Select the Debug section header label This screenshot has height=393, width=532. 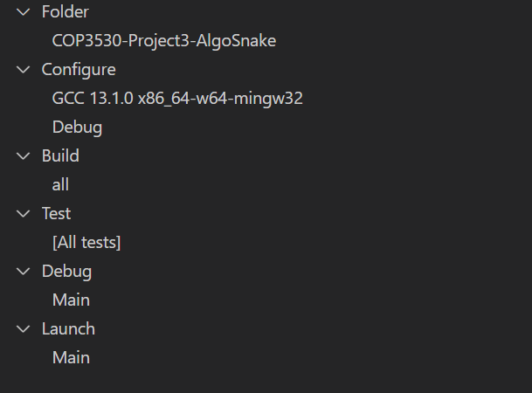tap(66, 271)
